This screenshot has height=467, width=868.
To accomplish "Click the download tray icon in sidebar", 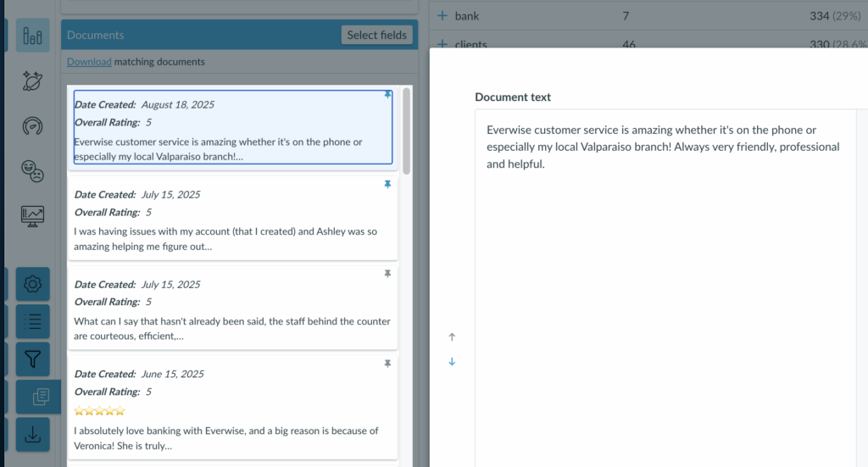I will click(x=33, y=434).
